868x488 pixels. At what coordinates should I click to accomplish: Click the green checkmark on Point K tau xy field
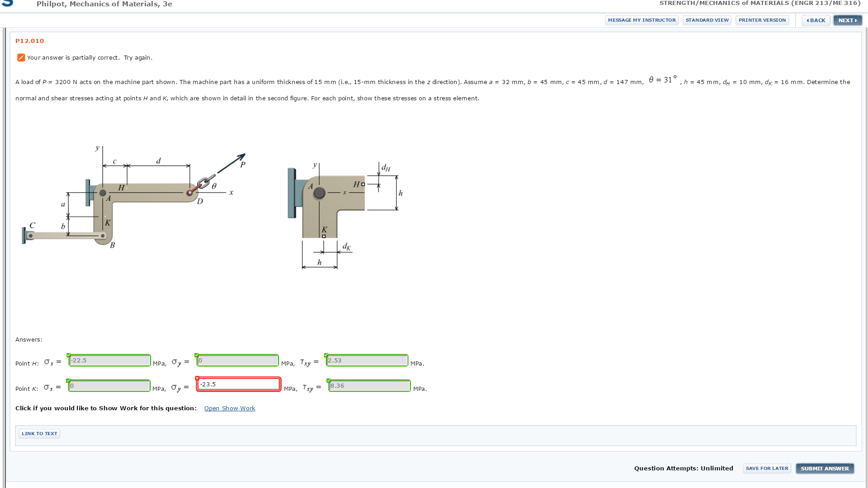point(330,380)
